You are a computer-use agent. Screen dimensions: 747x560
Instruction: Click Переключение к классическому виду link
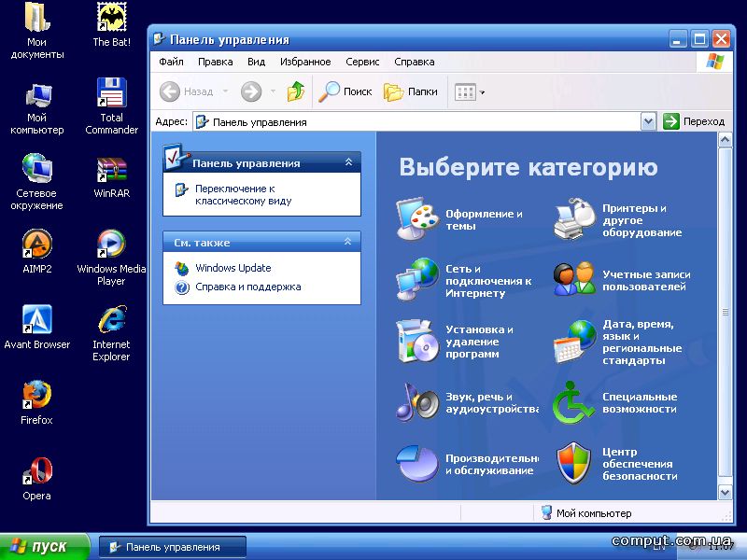[x=244, y=195]
